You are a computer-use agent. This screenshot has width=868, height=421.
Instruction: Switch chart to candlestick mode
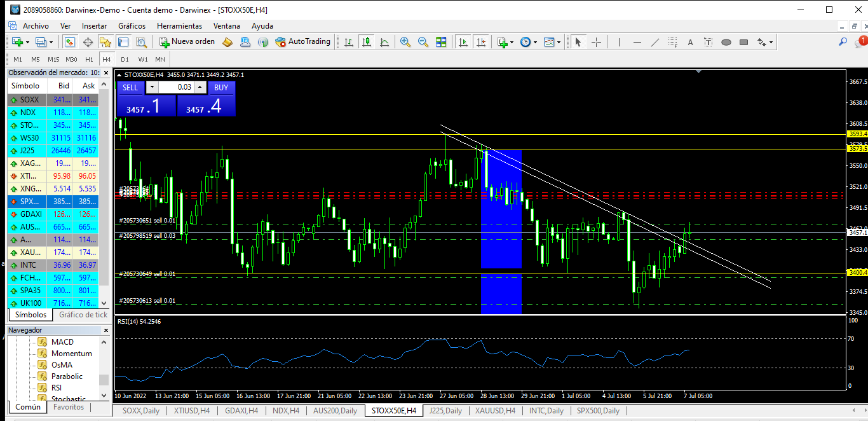tap(367, 42)
